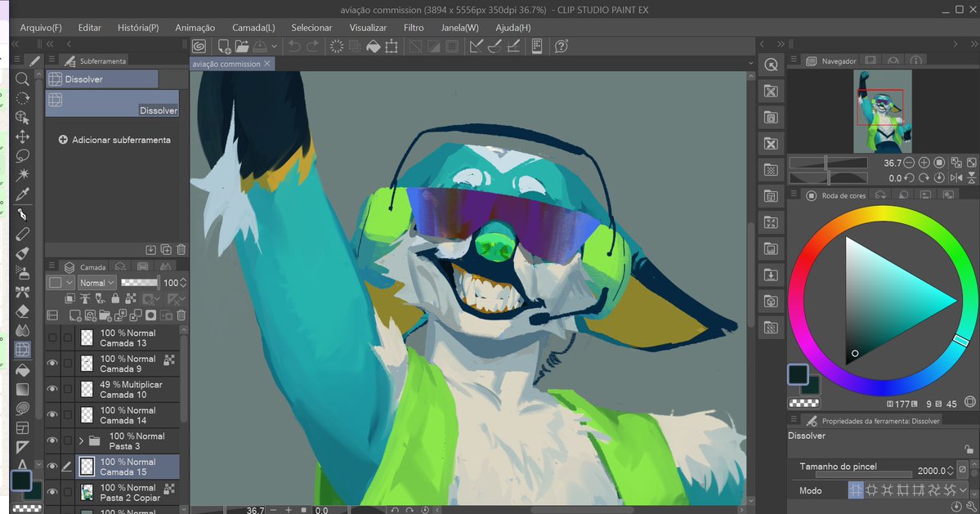
Task: Rotate canvas left in Navegador
Action: pos(909,178)
